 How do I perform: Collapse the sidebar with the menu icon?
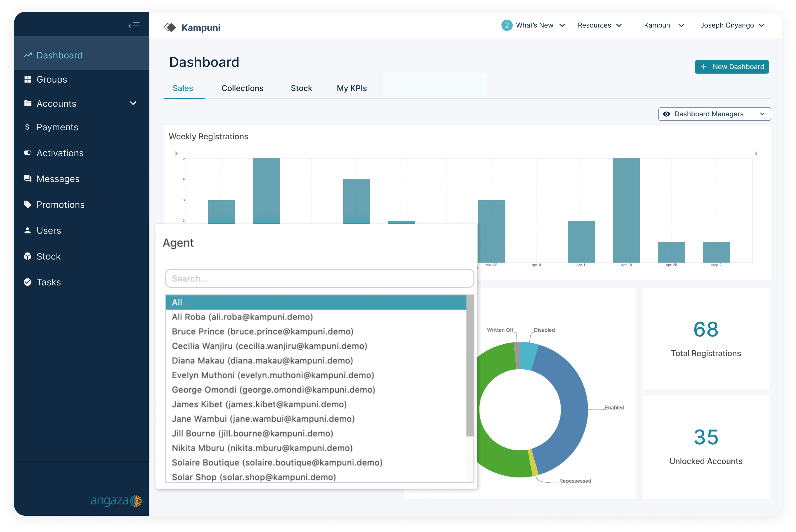(134, 26)
